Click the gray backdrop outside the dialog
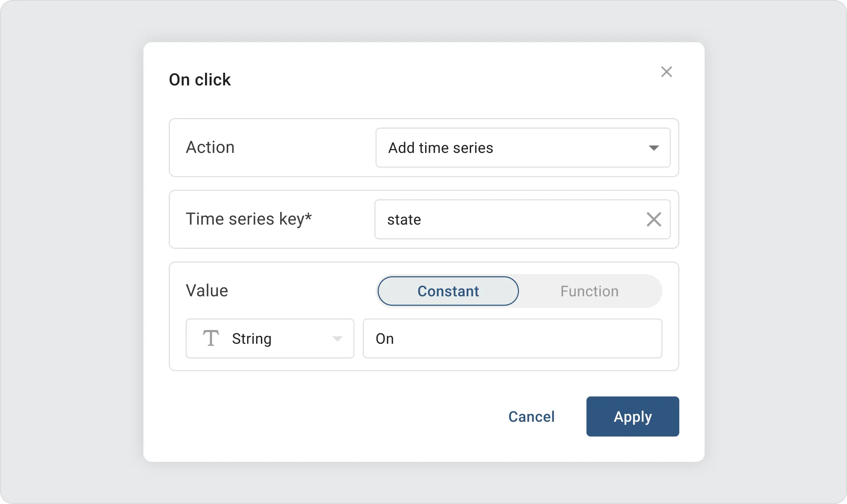Image resolution: width=847 pixels, height=504 pixels. tap(70, 246)
